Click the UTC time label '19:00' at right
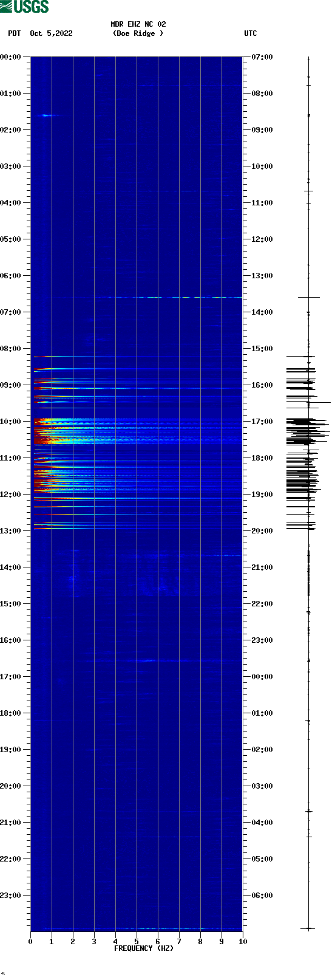335x980 pixels. [262, 495]
